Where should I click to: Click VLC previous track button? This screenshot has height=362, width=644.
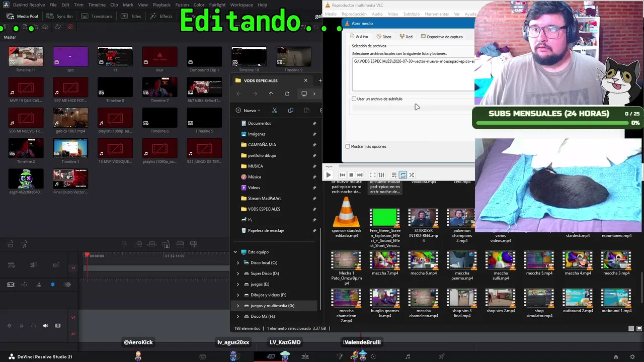pos(343,175)
